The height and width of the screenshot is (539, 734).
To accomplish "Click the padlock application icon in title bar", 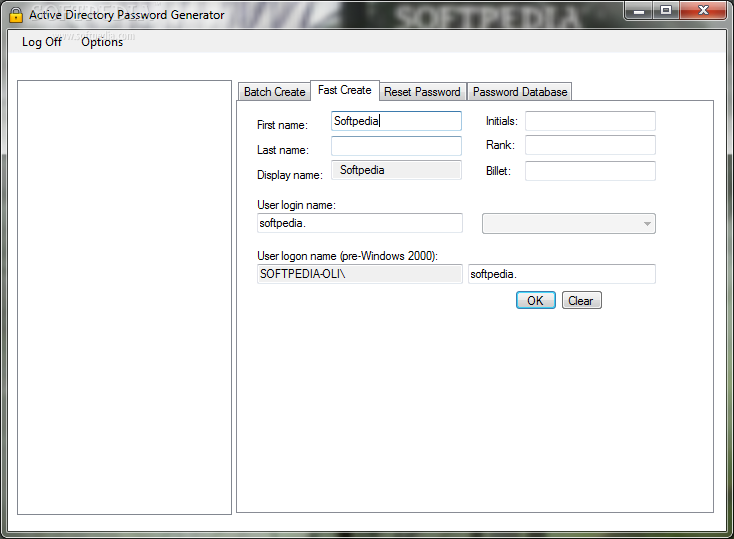I will point(15,15).
